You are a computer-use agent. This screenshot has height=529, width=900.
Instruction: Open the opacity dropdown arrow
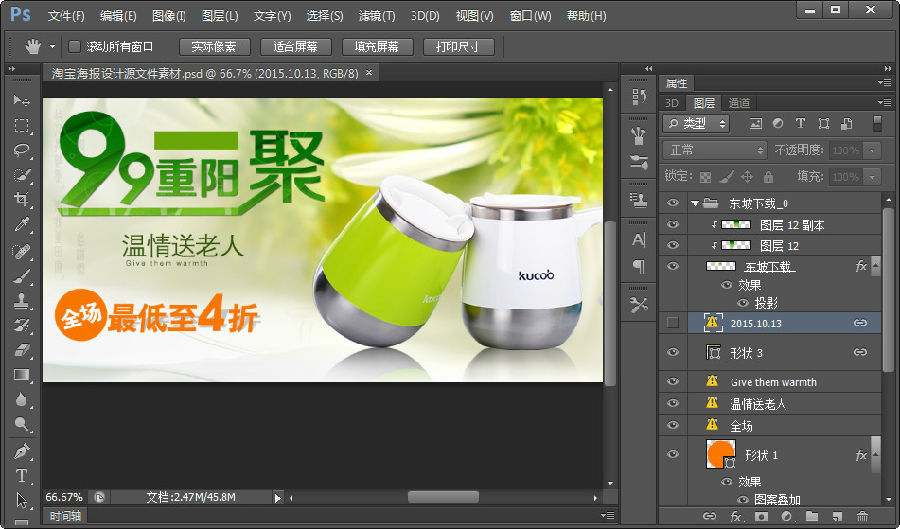tap(872, 150)
